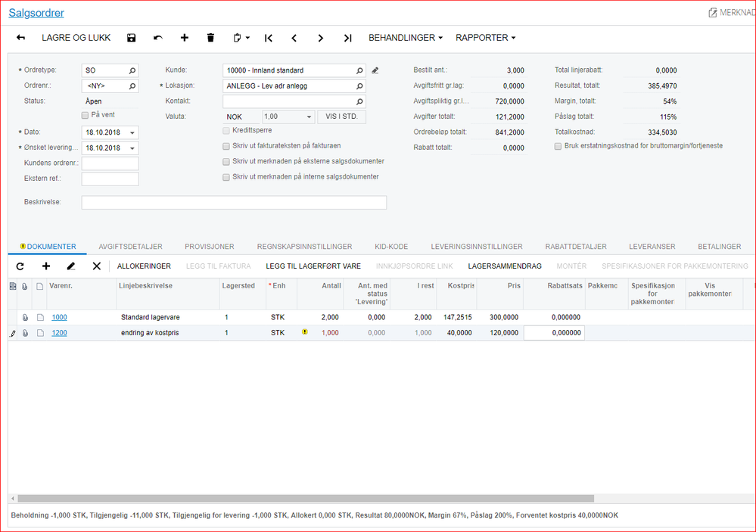Click the back arrow icon in toolbar
The image size is (756, 532).
click(20, 38)
